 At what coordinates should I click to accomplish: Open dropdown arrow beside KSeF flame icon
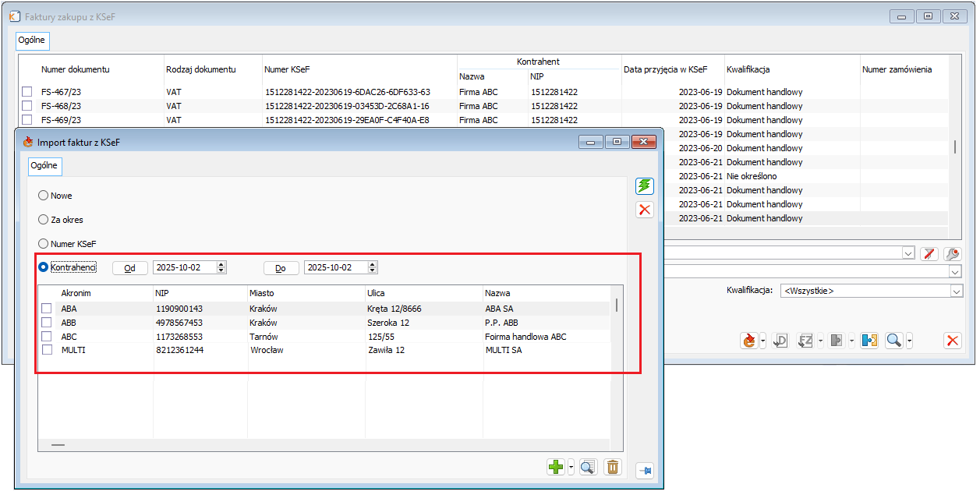click(x=763, y=341)
